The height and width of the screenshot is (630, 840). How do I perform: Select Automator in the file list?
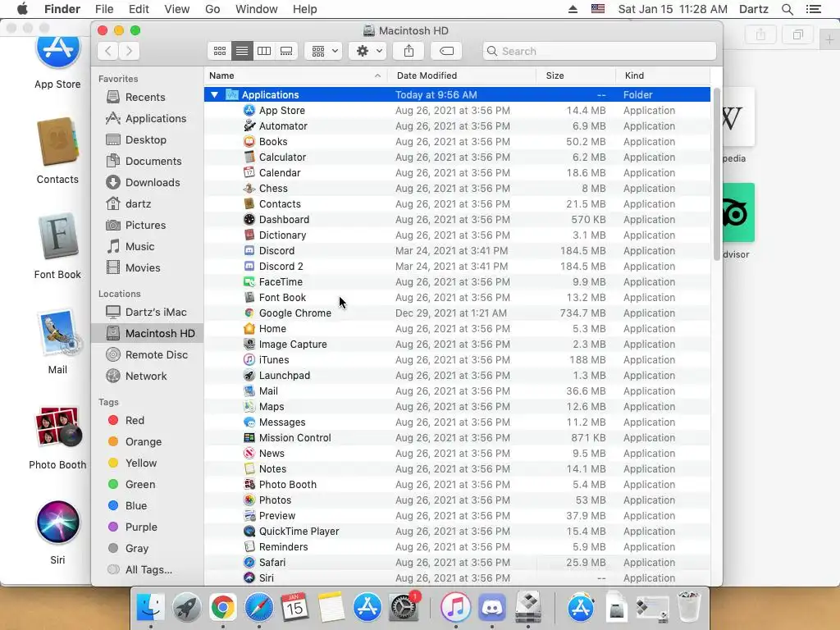coord(458,126)
